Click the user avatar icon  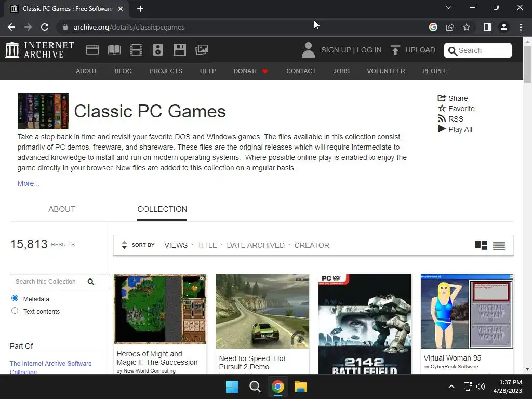308,50
